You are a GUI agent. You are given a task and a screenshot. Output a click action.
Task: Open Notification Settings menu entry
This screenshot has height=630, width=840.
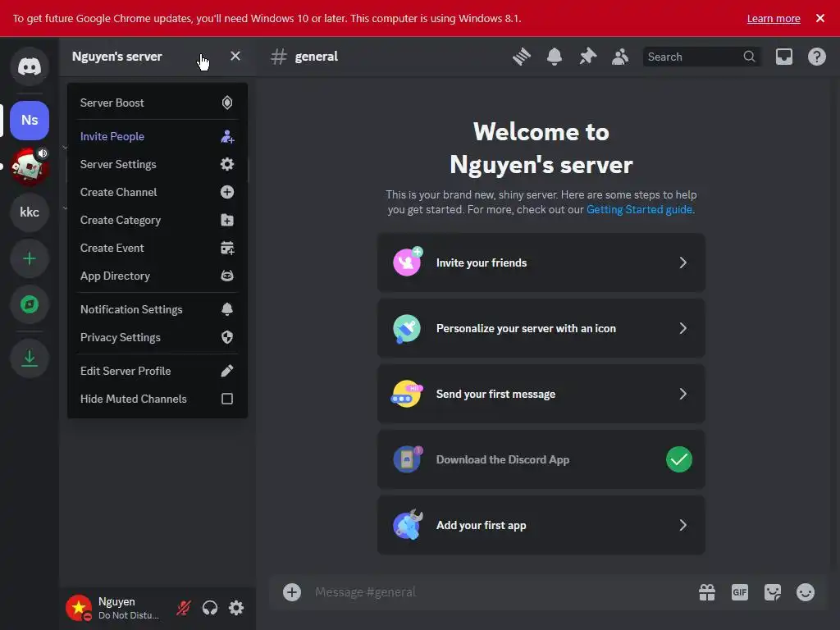tap(157, 309)
